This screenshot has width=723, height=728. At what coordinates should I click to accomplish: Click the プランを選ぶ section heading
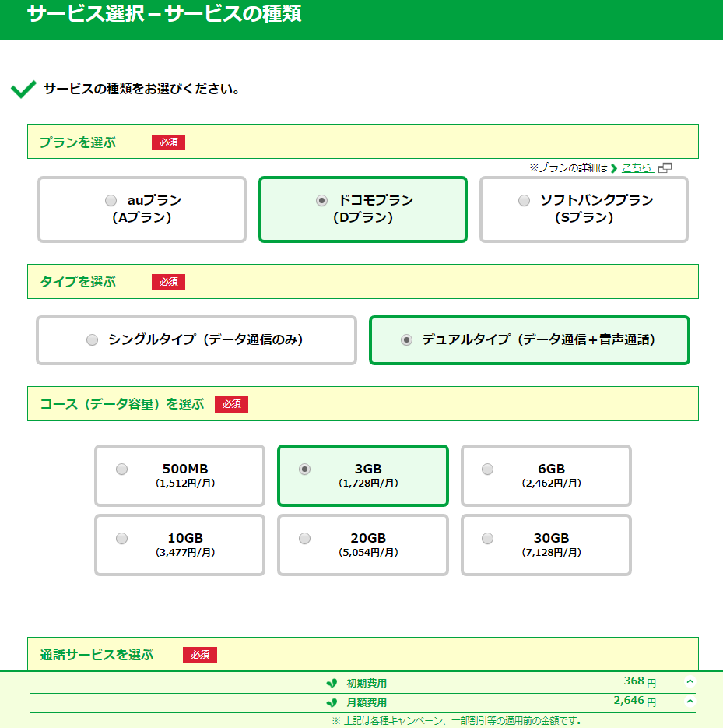point(78,142)
